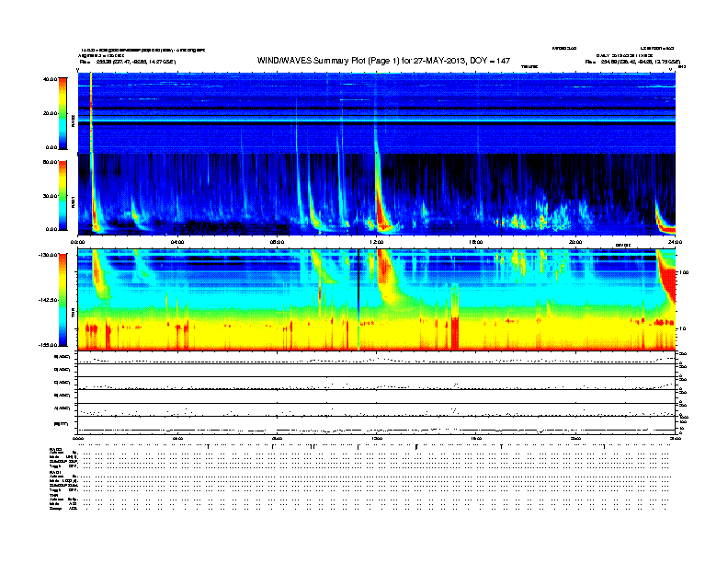Click '16:00' time label below RAD1 spectrogram
Screen dimensions: 728x563
(476, 242)
